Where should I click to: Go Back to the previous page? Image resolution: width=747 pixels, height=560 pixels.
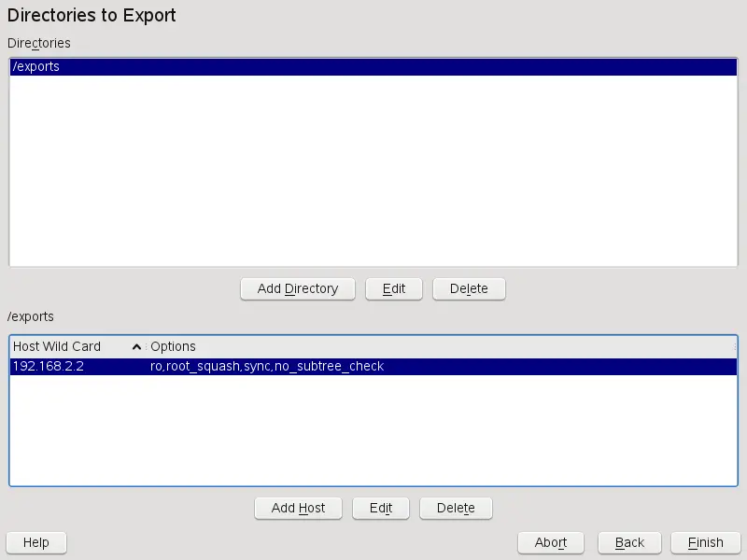(x=629, y=542)
